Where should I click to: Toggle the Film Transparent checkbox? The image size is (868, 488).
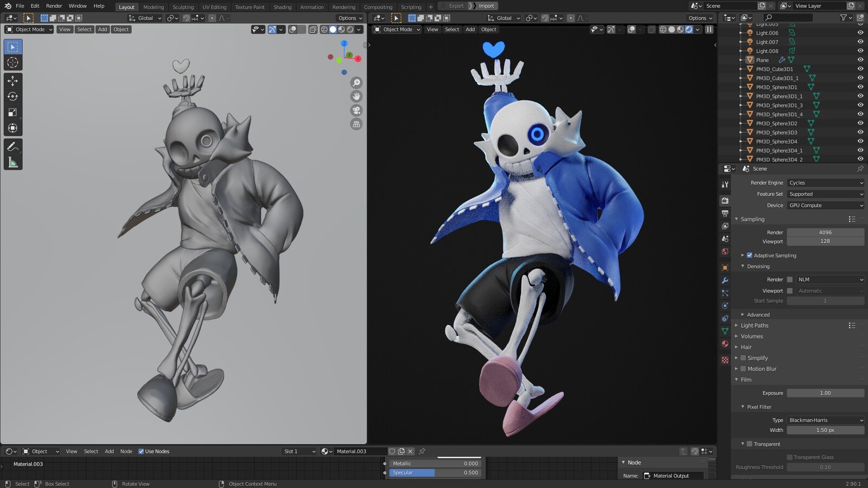749,444
